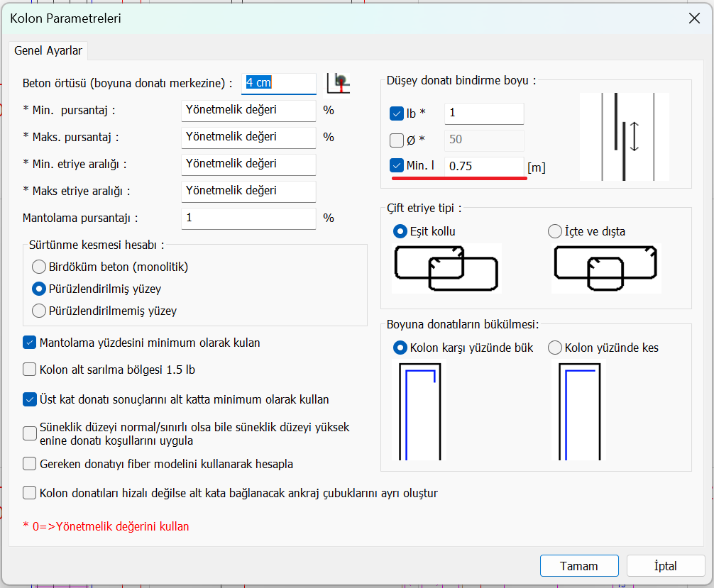Click the Beton örtüsü input field
714x588 pixels.
278,83
